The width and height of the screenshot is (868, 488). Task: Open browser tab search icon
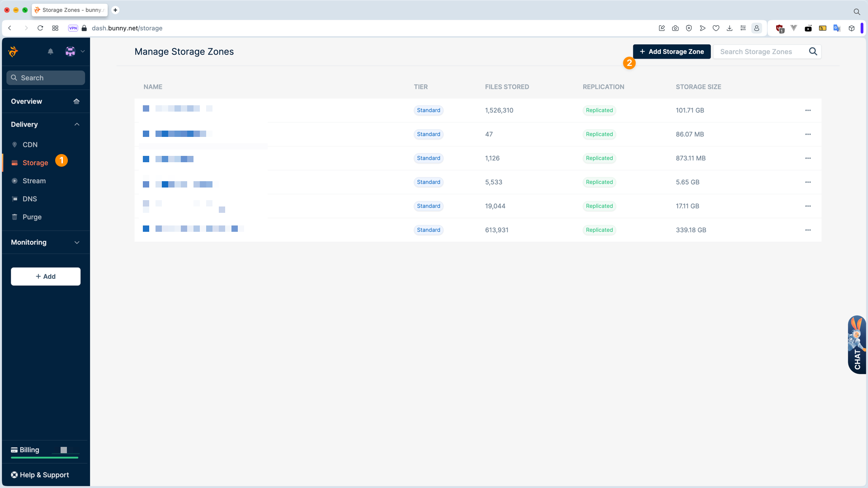click(857, 12)
